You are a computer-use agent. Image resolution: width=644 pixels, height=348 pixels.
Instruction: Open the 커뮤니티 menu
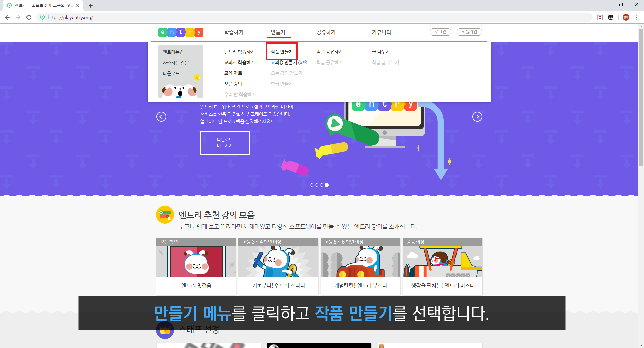(x=381, y=32)
